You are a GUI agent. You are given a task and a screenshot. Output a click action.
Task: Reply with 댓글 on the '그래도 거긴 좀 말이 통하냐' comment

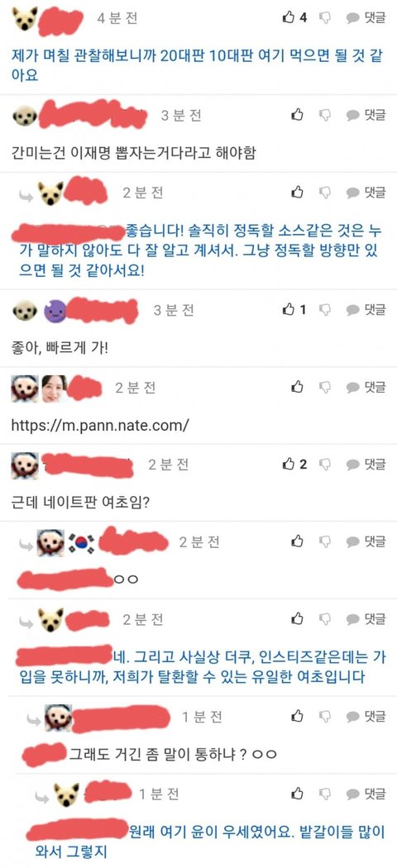[x=366, y=717]
